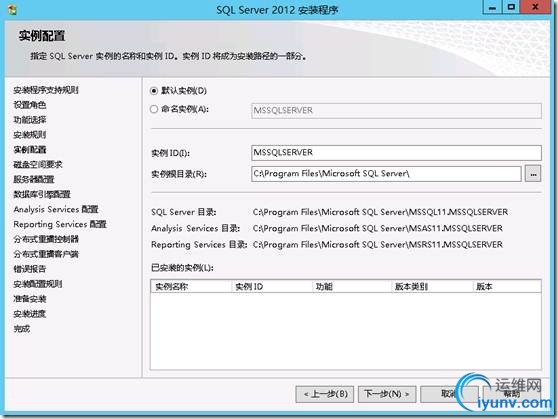Click the 实例 ID input field
Screen dimensions: 558x419
coord(396,153)
